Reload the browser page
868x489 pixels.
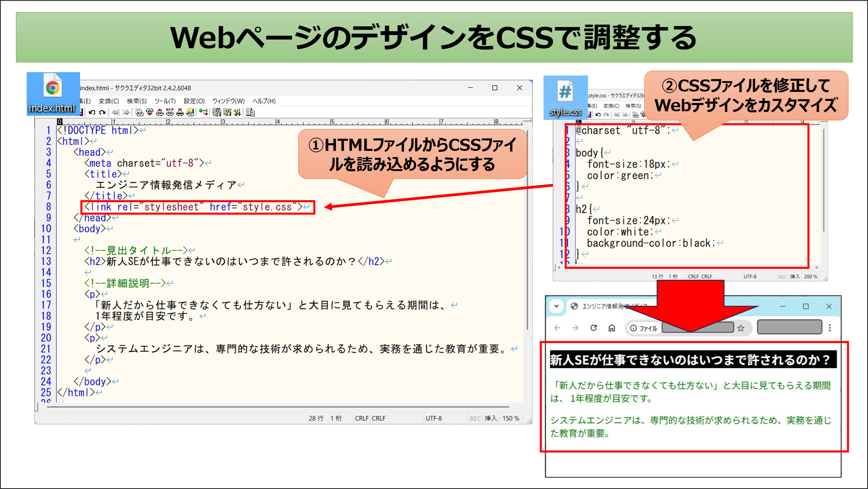coord(593,328)
